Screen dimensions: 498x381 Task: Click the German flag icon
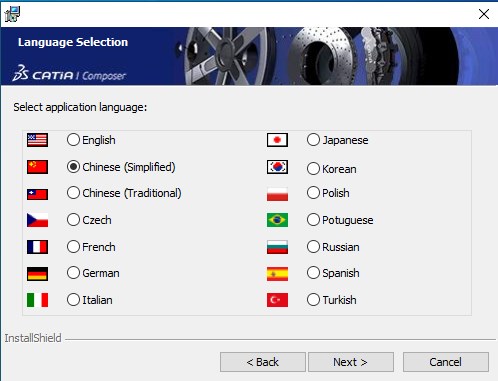(37, 274)
